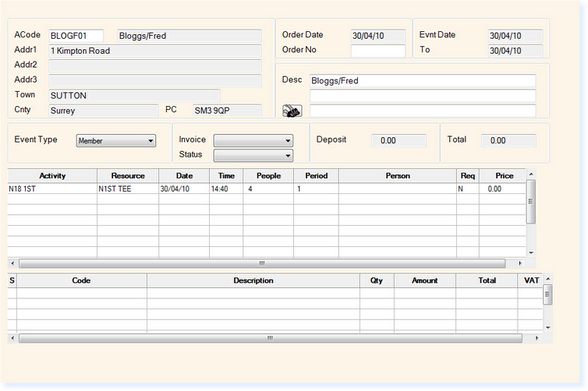Click the activity grid horizontal scrollbar thumb

[x=261, y=263]
